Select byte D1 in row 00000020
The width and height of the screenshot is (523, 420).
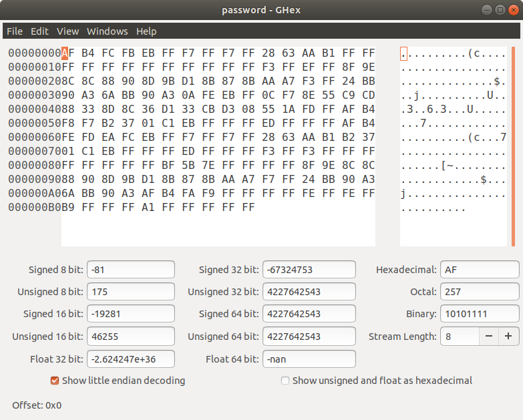tap(188, 81)
